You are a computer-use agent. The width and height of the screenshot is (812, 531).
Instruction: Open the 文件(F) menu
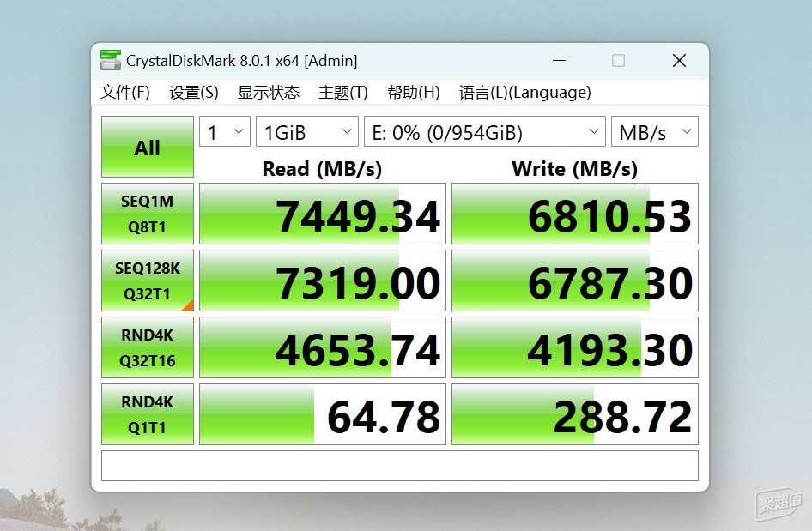coord(124,93)
